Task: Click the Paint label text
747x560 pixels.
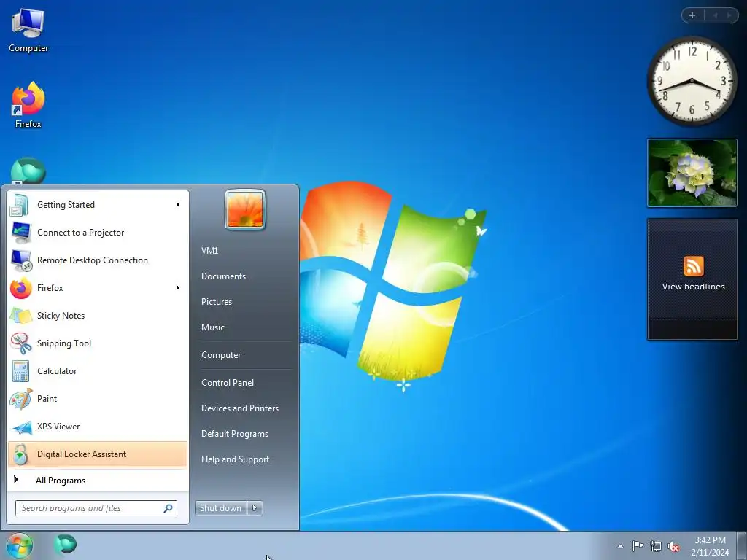Action: [x=47, y=399]
